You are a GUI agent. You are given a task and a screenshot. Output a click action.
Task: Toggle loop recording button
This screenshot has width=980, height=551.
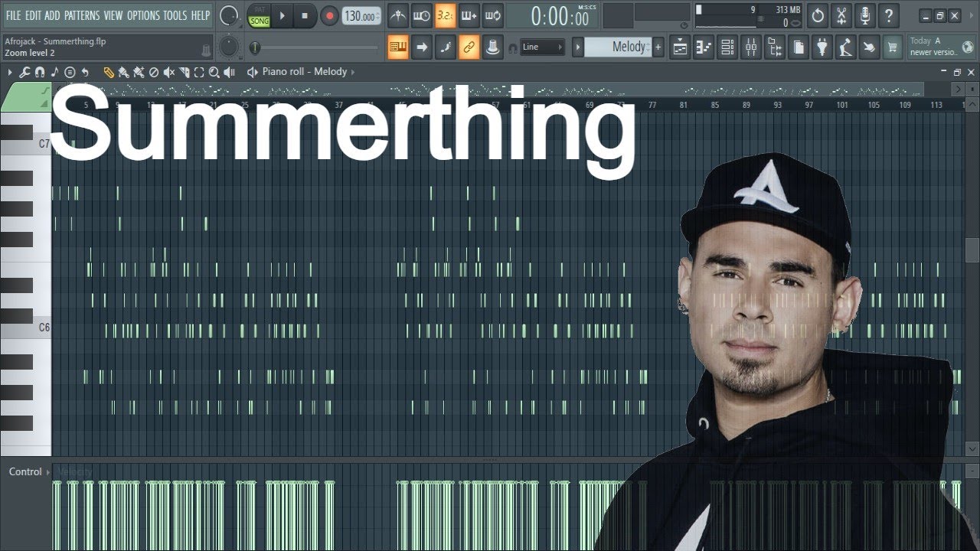click(493, 15)
